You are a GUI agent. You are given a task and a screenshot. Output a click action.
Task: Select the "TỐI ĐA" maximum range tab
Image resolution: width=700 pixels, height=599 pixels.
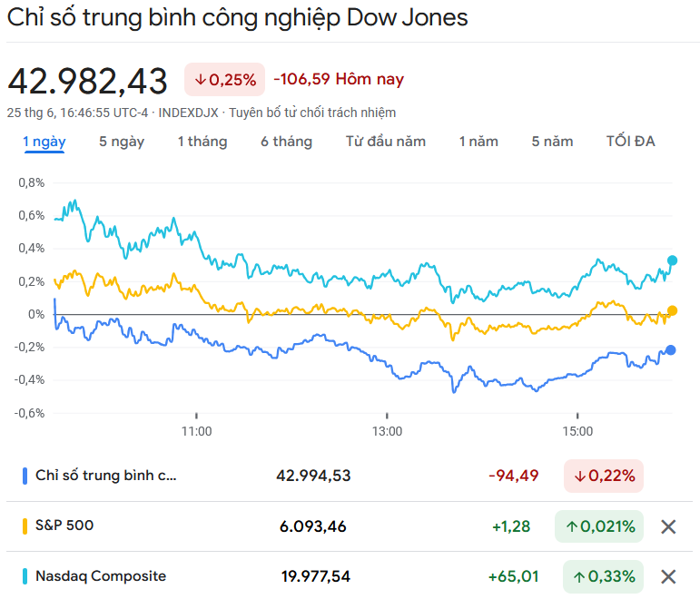[x=630, y=142]
